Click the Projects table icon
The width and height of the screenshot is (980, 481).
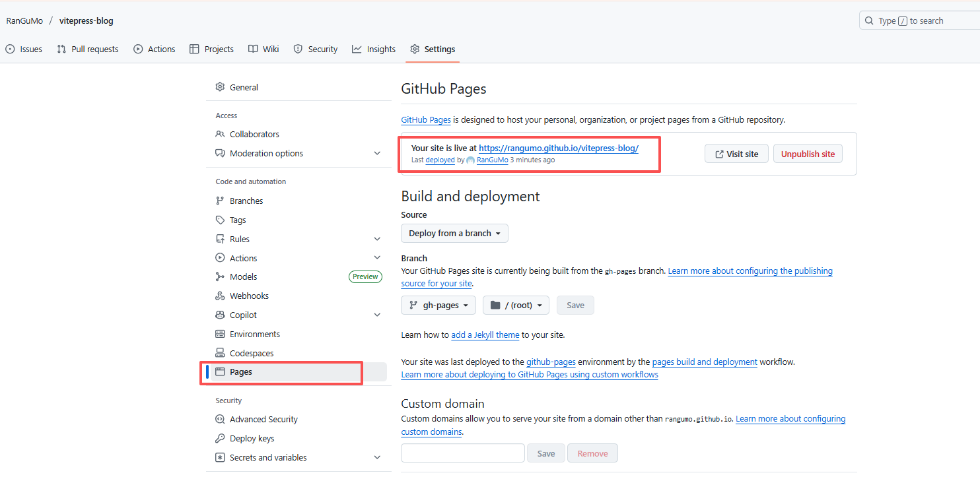click(194, 49)
